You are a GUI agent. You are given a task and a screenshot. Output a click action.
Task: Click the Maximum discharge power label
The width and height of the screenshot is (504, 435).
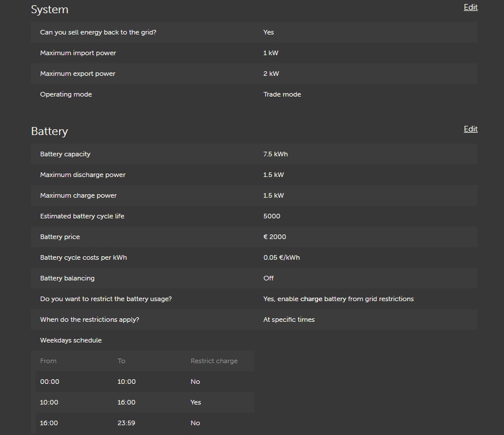click(x=83, y=175)
